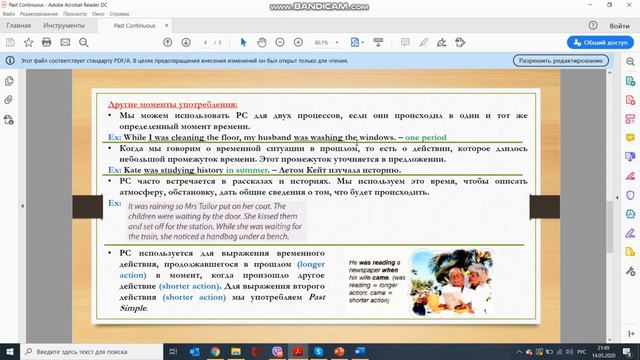Open Chrome from the taskbar
The height and width of the screenshot is (360, 640).
(x=215, y=351)
